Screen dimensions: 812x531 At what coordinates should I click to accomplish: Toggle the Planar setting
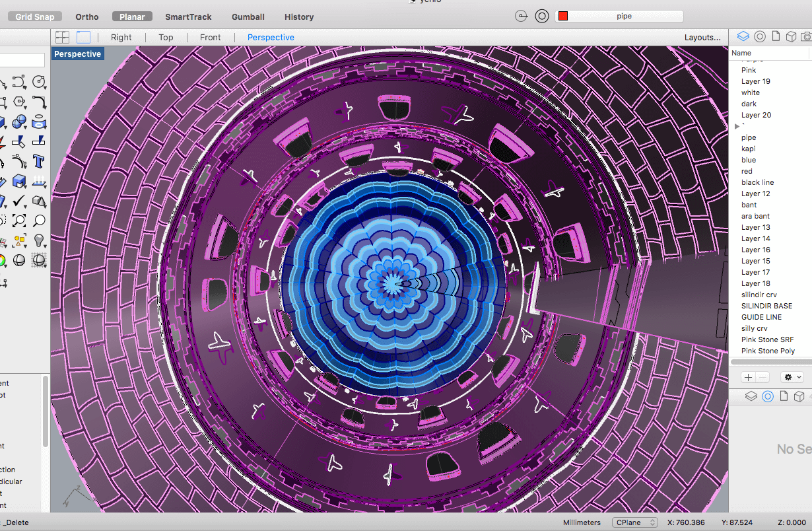(x=132, y=17)
